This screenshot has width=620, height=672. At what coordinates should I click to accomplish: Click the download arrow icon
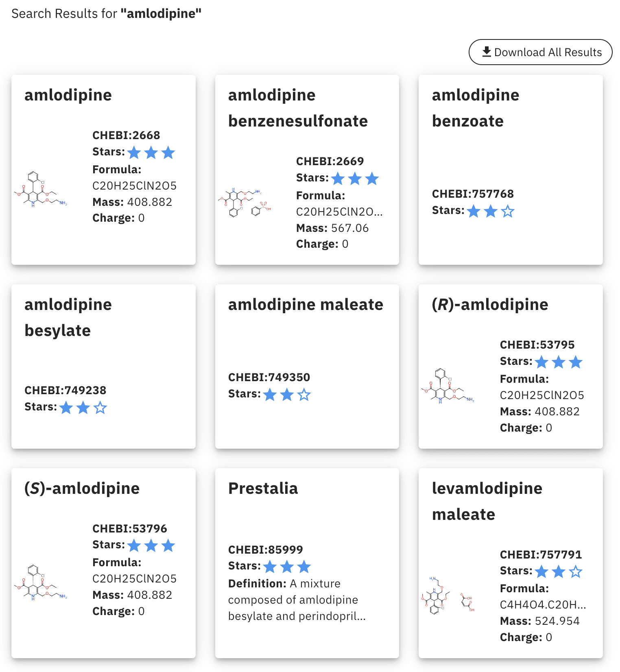[x=487, y=52]
